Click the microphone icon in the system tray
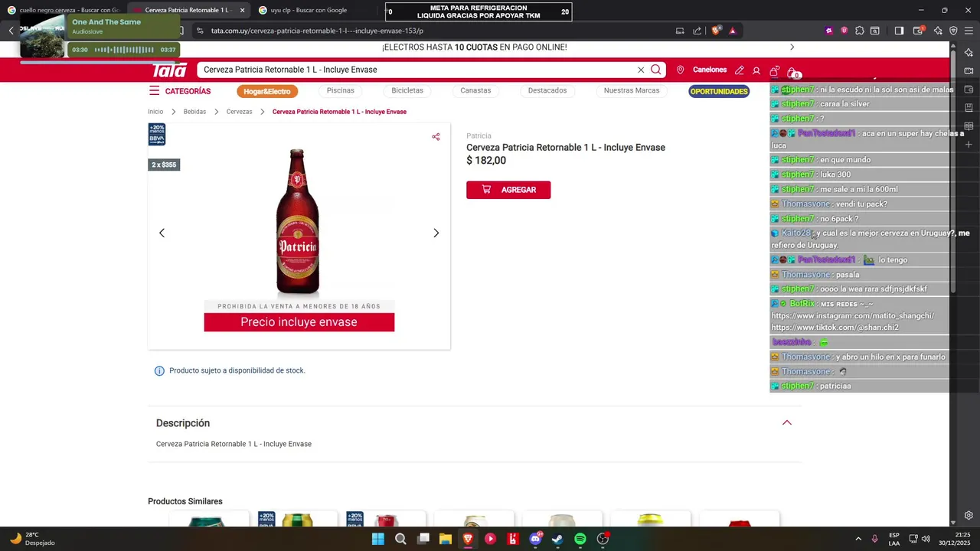980x551 pixels. pos(874,539)
